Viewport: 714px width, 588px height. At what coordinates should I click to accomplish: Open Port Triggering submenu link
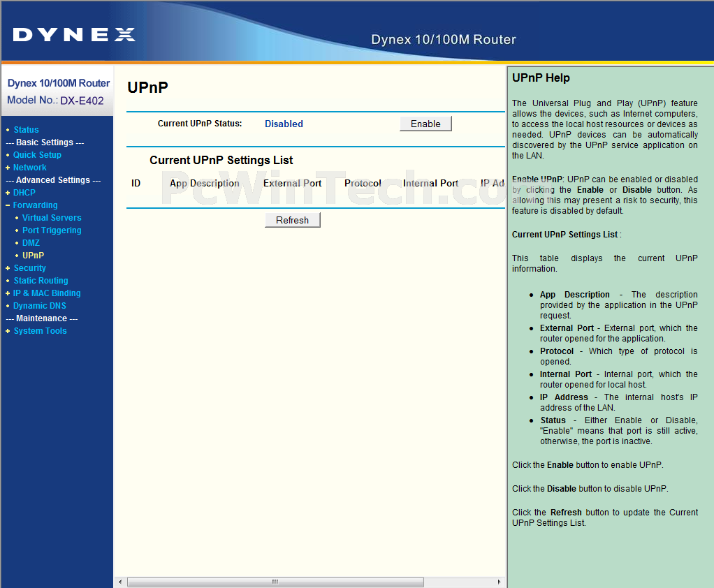(52, 230)
